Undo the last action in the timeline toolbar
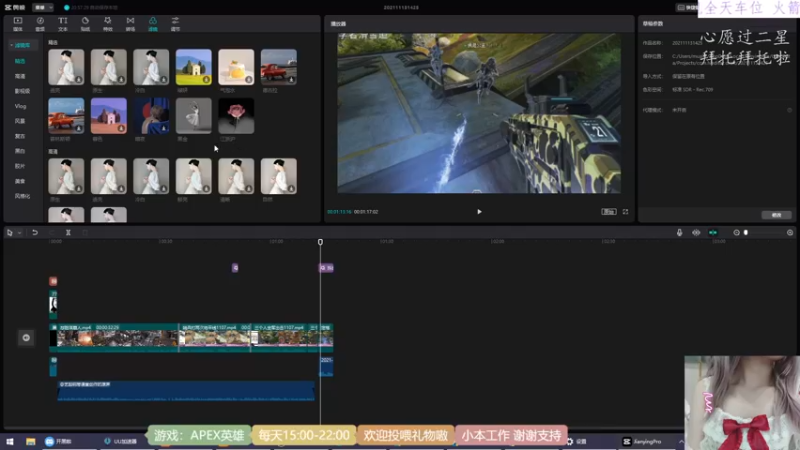The image size is (800, 450). point(35,233)
